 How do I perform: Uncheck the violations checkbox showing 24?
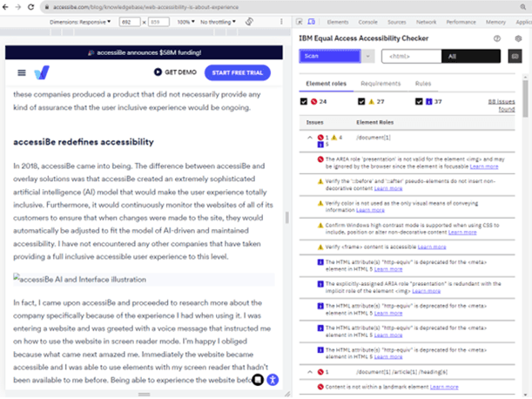[x=303, y=102]
